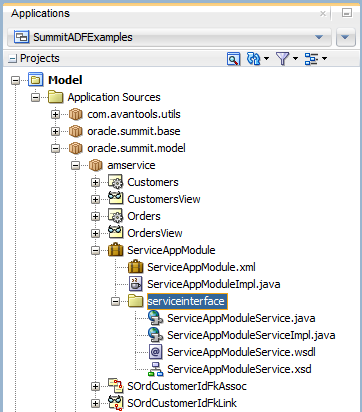The height and width of the screenshot is (412, 362).
Task: Select ServiceAppModuleServiceImpl.java file
Action: [251, 335]
